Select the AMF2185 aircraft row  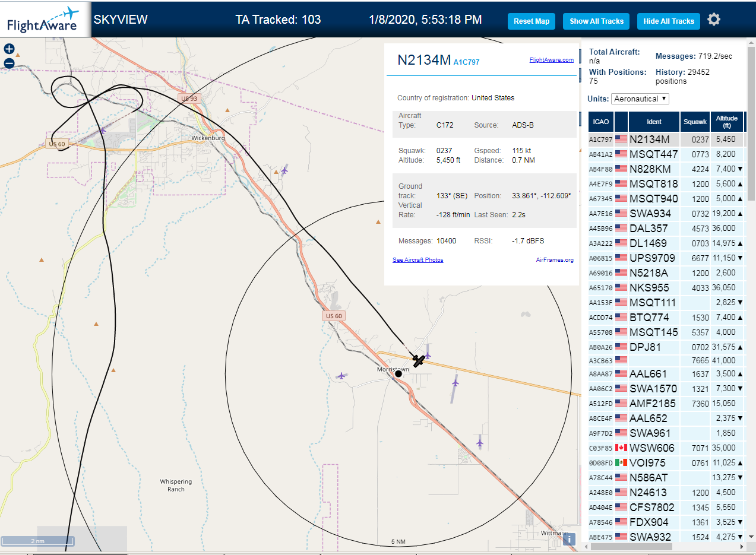coord(667,403)
